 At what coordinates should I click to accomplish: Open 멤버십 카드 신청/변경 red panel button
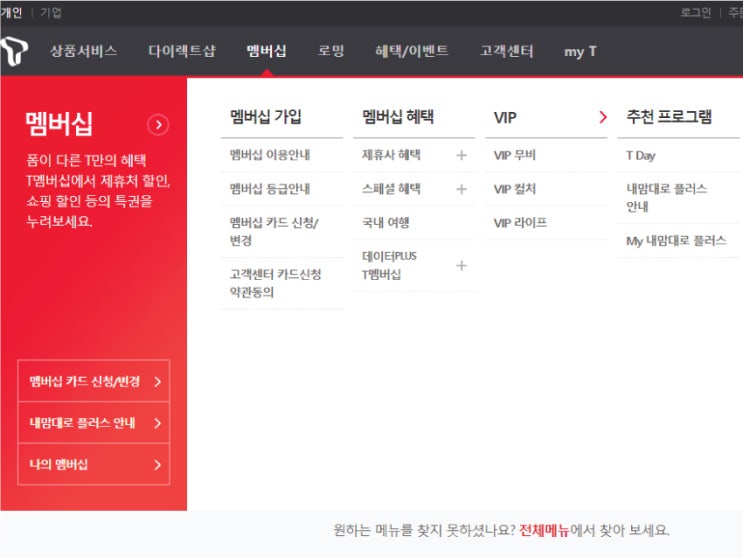click(x=94, y=381)
